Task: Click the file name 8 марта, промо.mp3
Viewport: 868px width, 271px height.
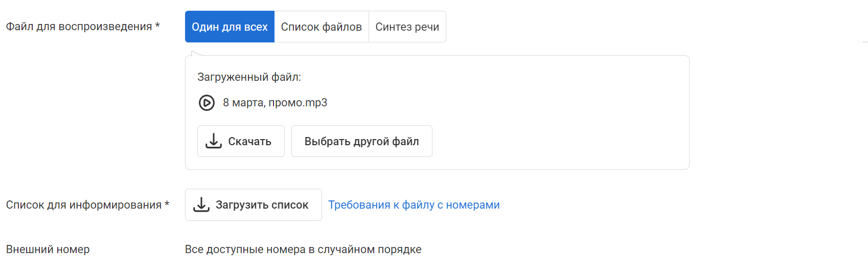Action: coord(275,103)
